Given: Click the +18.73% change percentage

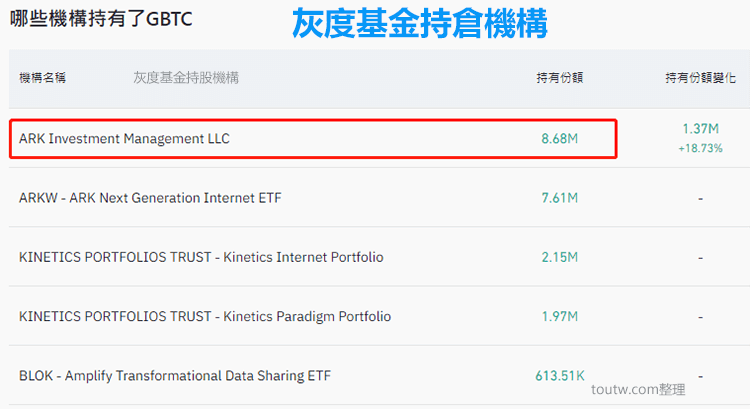Looking at the screenshot, I should pyautogui.click(x=700, y=148).
